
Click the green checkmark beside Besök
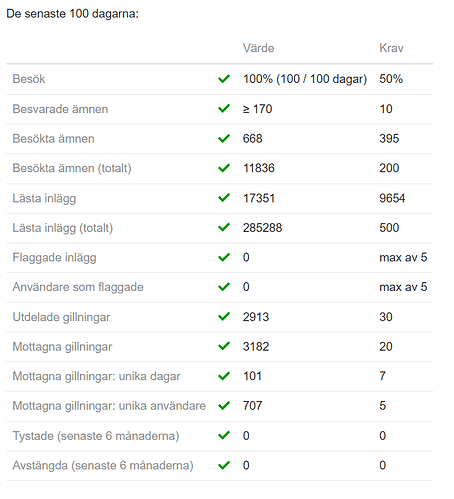pyautogui.click(x=224, y=79)
